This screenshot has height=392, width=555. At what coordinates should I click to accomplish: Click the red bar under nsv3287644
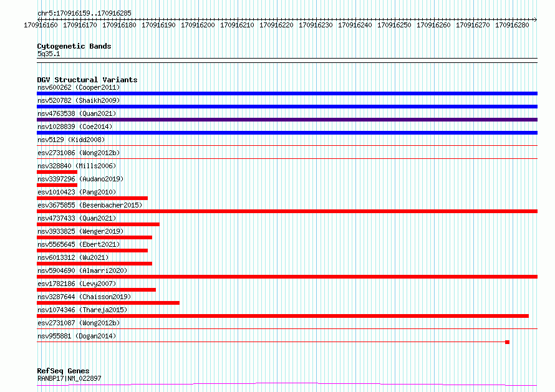coord(108,303)
